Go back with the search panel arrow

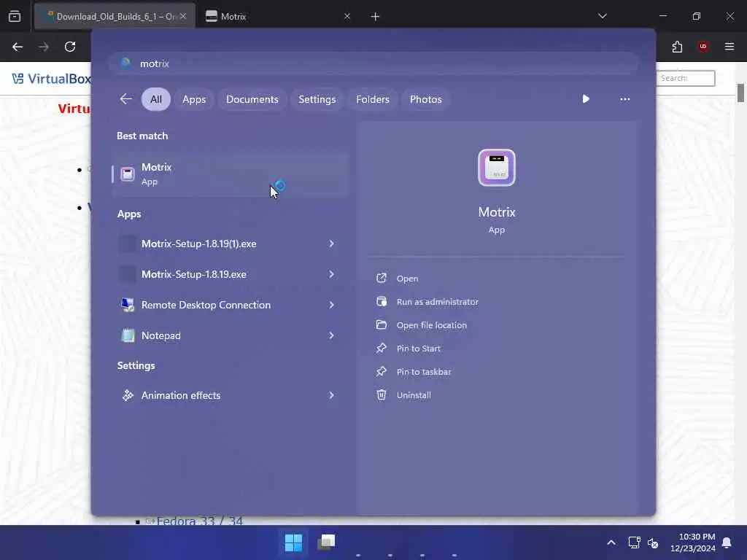(125, 99)
